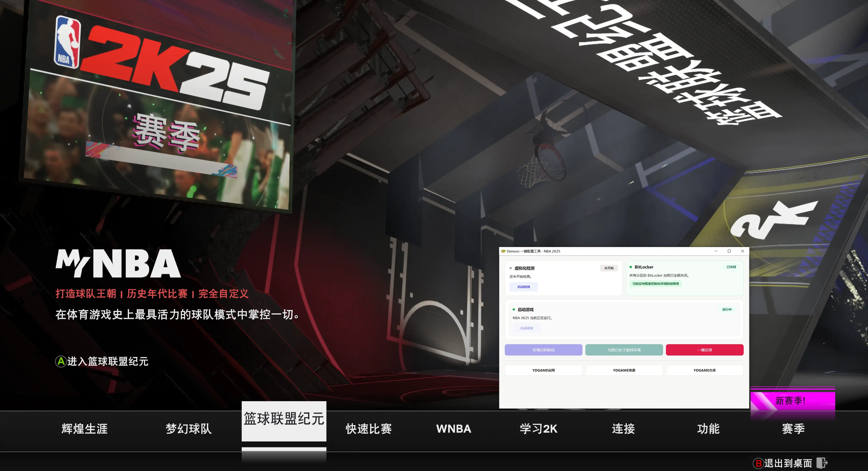The height and width of the screenshot is (471, 868).
Task: Open the 学习2K tab
Action: click(x=538, y=429)
